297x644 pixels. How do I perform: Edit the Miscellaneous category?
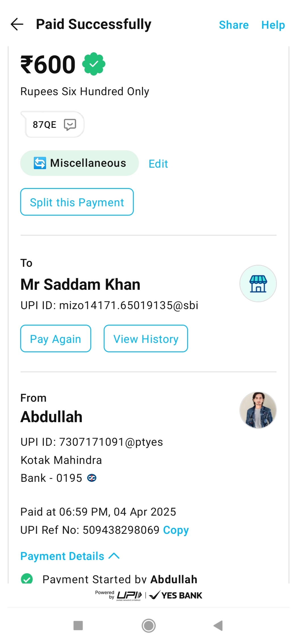[158, 164]
